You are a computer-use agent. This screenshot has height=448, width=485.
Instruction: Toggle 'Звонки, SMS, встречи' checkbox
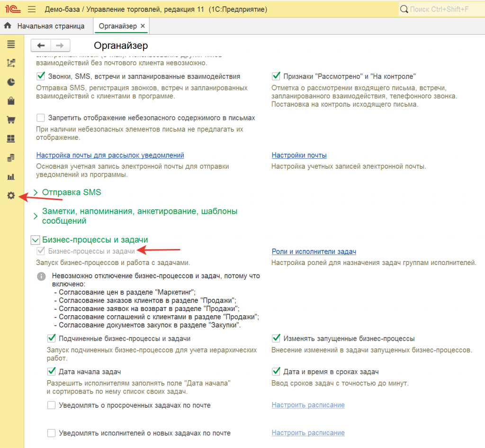41,76
